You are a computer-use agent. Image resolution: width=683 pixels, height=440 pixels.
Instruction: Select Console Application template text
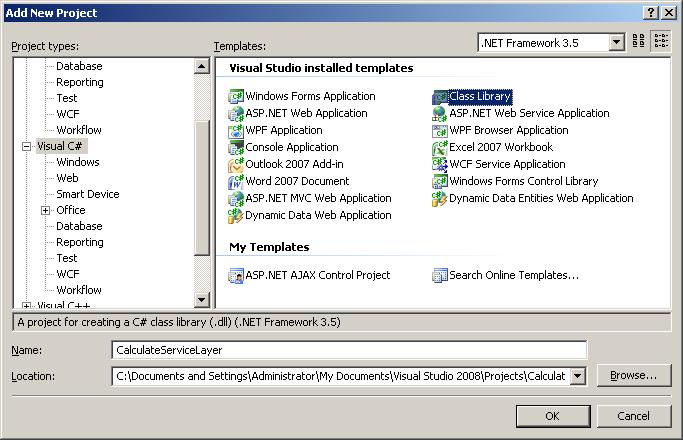[292, 147]
